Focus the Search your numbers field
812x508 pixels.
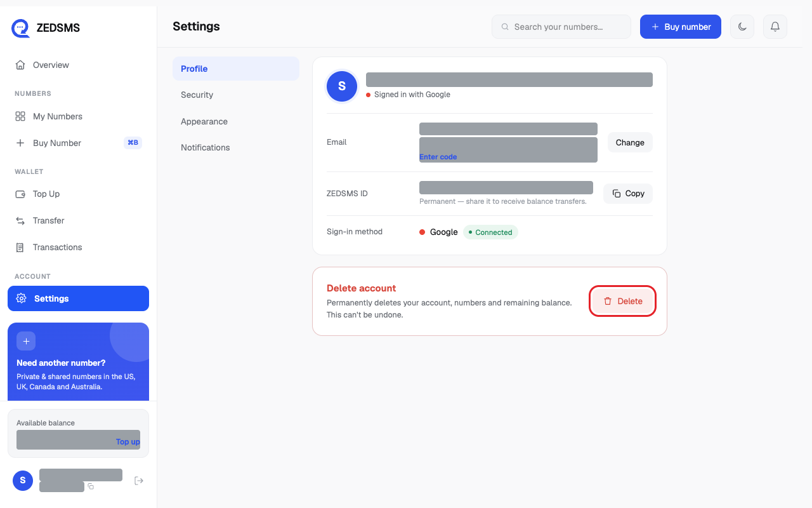[x=561, y=27]
